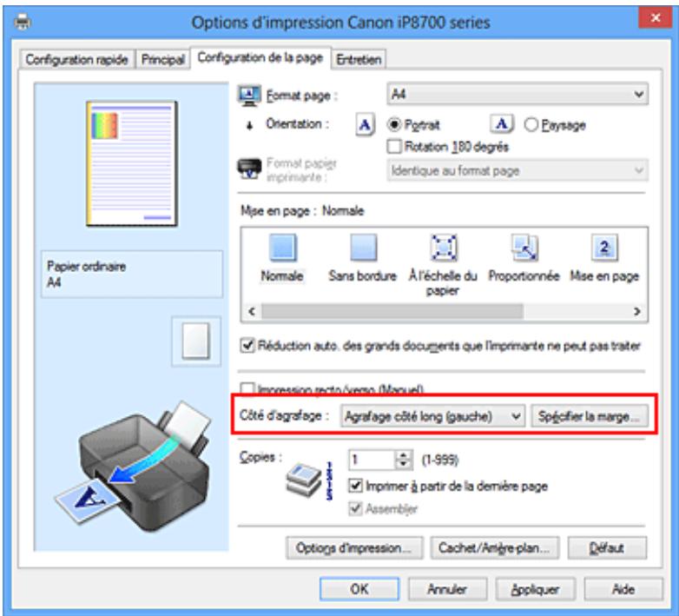679x616 pixels.
Task: Click the Annuler button
Action: tap(447, 589)
